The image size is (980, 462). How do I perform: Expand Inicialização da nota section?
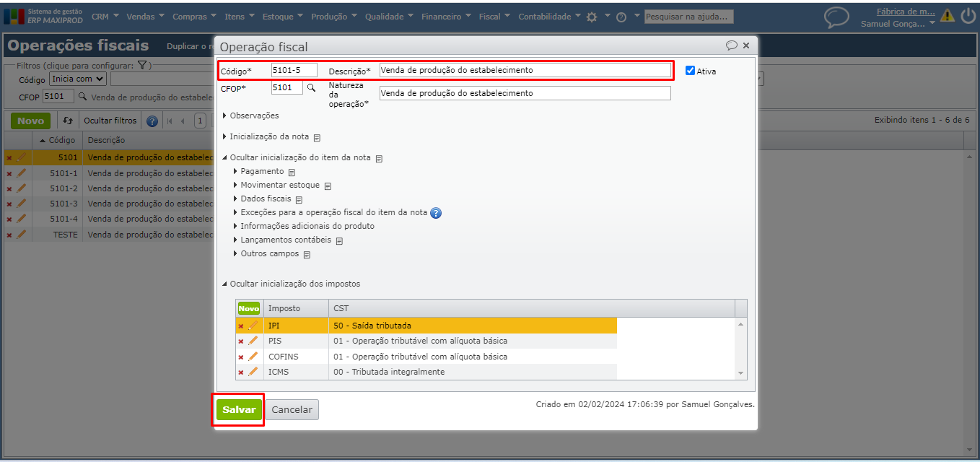tap(265, 136)
